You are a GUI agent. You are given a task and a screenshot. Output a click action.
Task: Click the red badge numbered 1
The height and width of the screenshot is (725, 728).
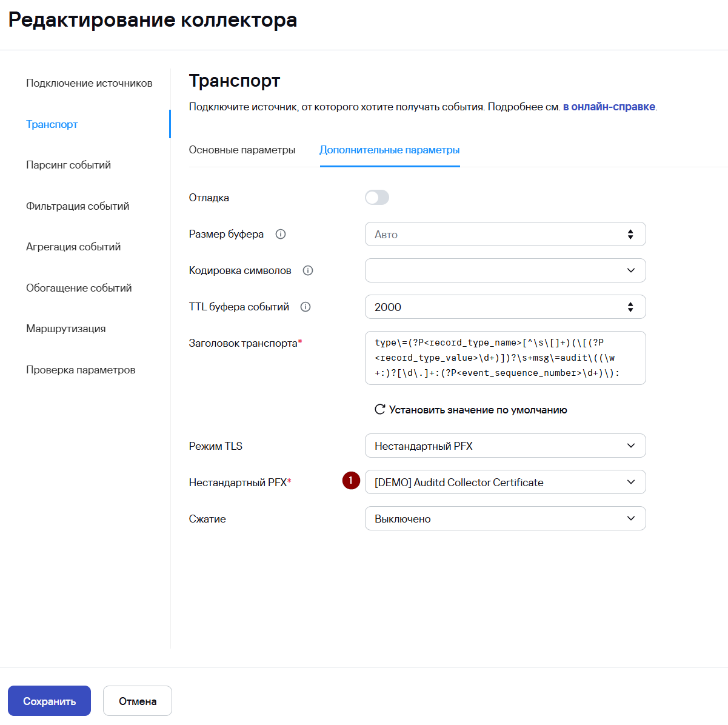pos(351,481)
